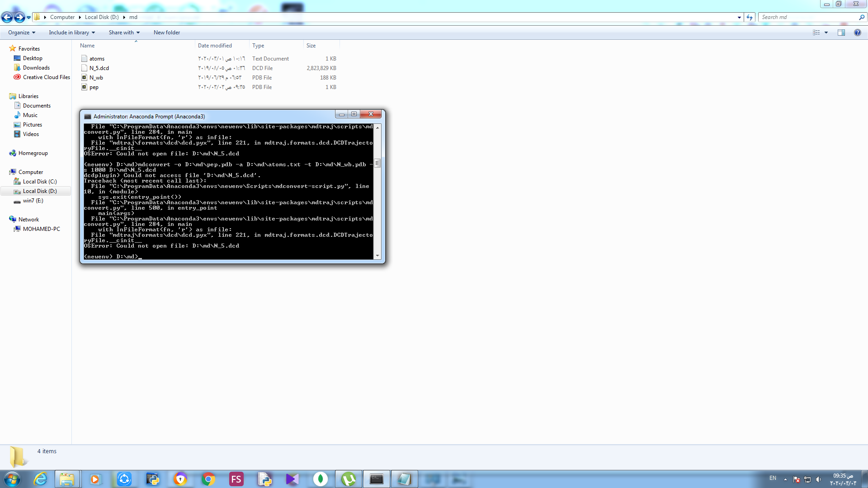Open the change view dropdown arrow
868x488 pixels.
tap(826, 32)
